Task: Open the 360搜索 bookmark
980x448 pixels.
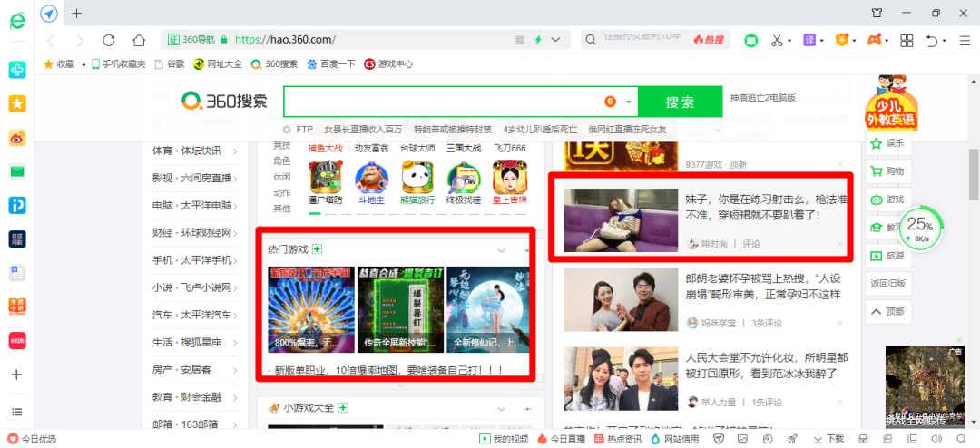Action: [x=274, y=63]
